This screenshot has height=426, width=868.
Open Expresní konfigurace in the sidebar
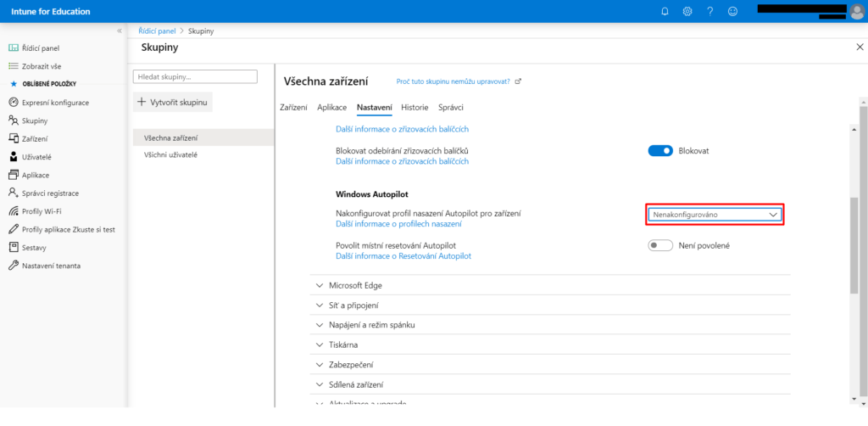click(x=54, y=103)
